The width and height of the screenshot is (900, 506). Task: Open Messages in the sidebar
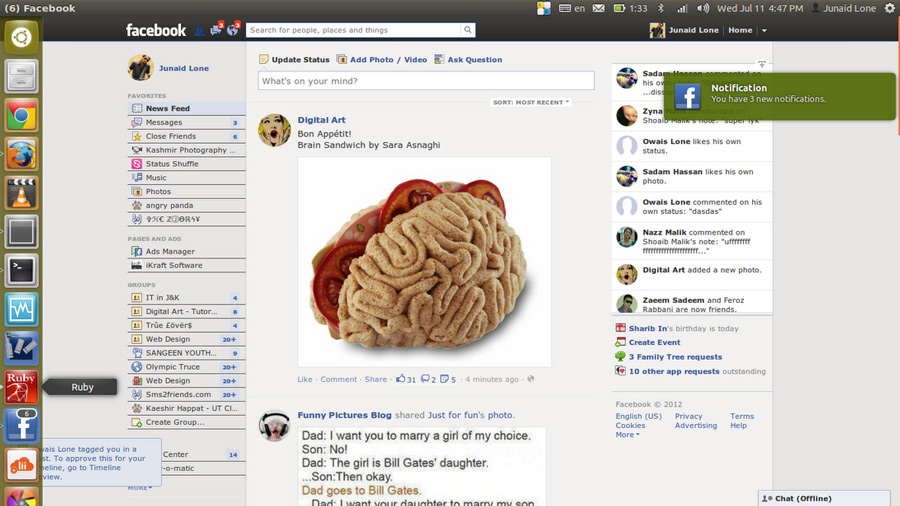187,122
